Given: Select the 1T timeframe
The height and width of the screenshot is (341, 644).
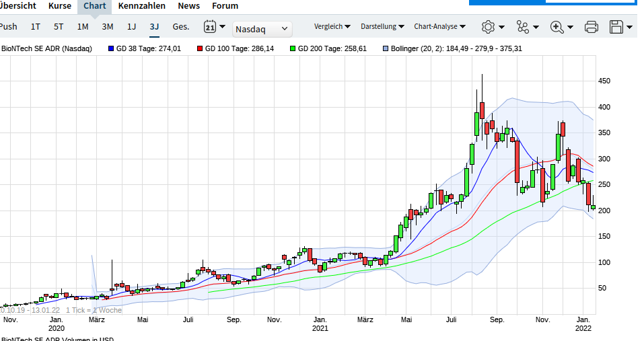Looking at the screenshot, I should (35, 27).
